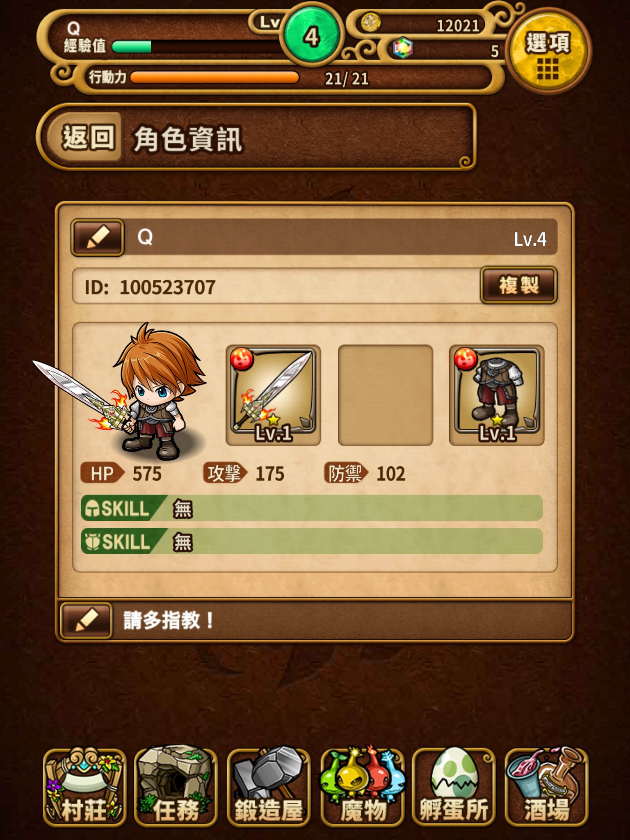Select the flaming sword weapon slot

[273, 395]
